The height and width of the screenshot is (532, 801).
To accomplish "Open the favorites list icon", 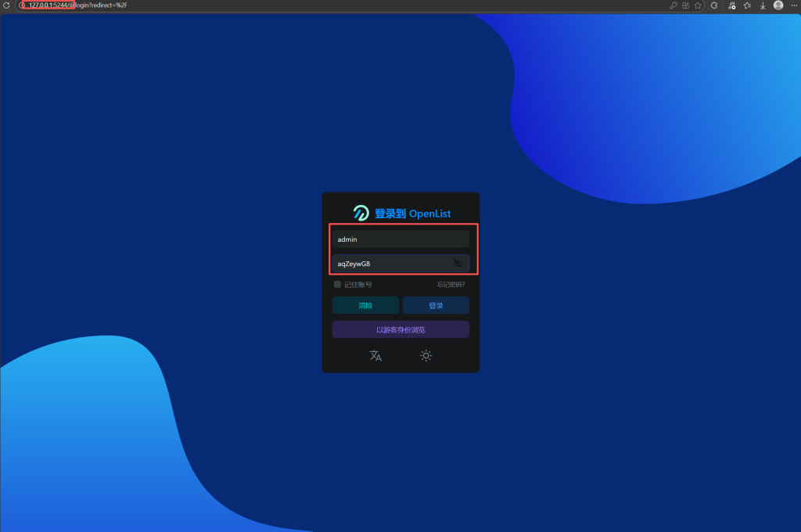I will (747, 5).
